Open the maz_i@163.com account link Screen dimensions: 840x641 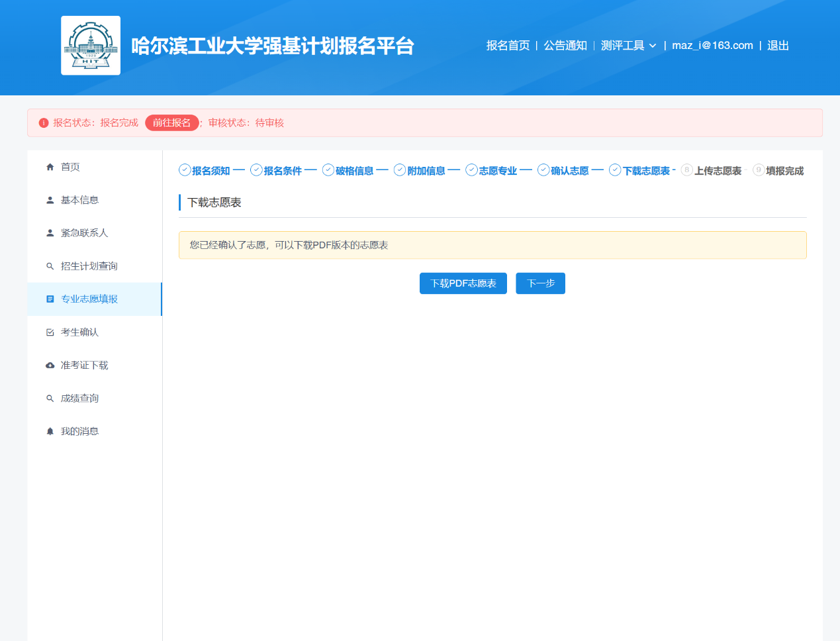pos(712,46)
